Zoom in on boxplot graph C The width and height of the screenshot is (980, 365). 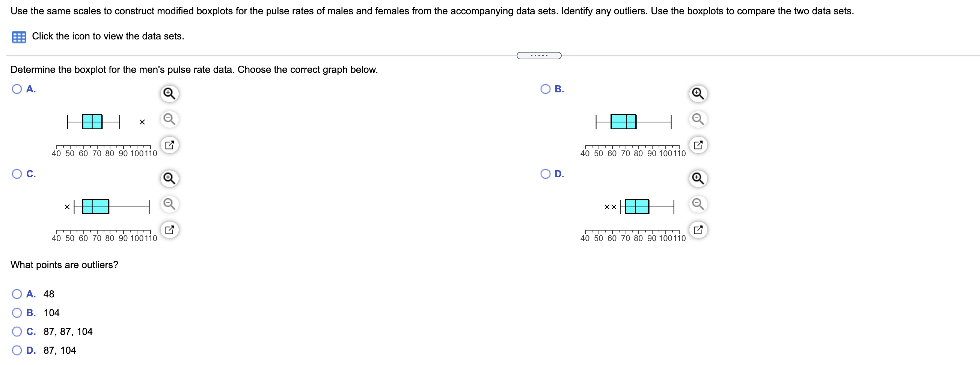click(170, 178)
